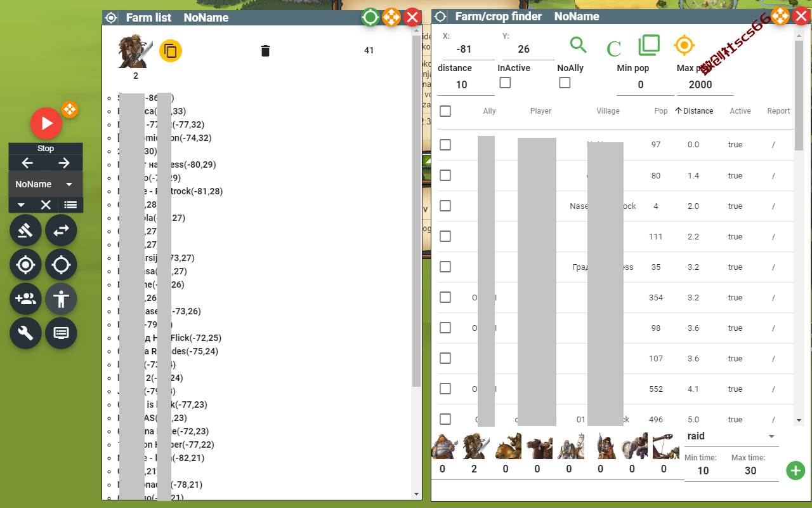Open the list view icon under NoName selector
This screenshot has height=508, width=812.
pos(70,204)
